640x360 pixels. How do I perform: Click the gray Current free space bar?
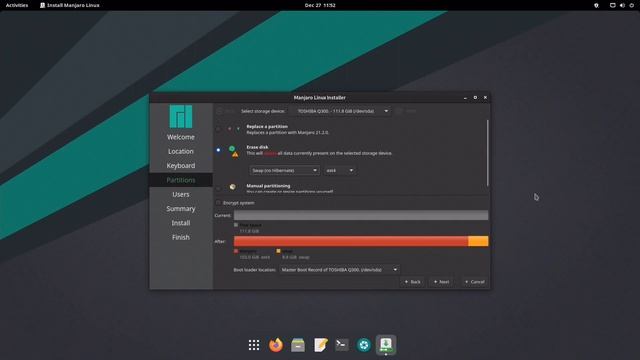click(x=361, y=215)
